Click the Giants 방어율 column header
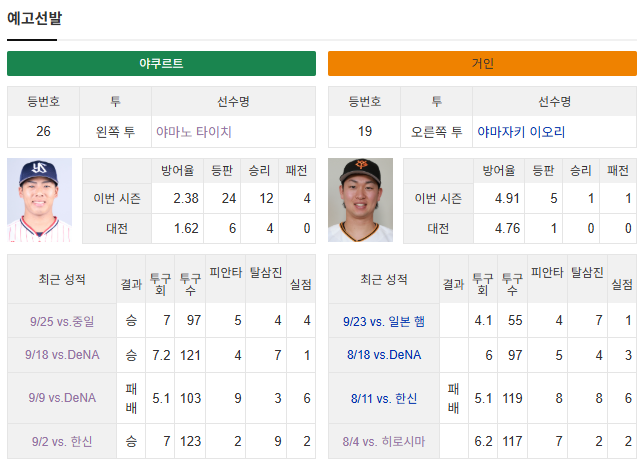This screenshot has width=641, height=465. 499,170
